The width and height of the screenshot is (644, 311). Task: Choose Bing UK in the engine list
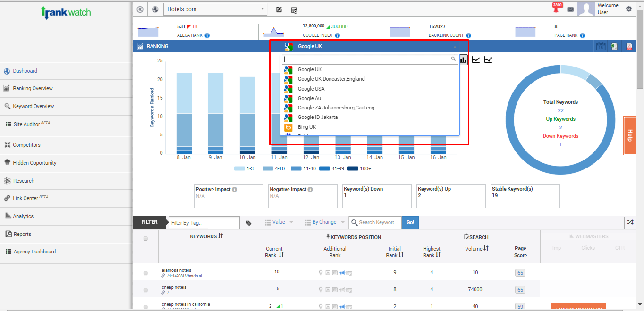pos(306,127)
